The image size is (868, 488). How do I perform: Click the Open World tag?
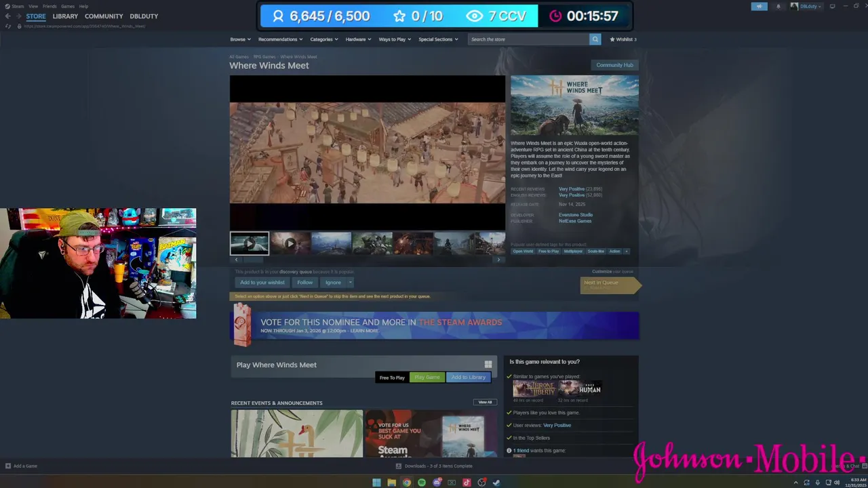click(523, 251)
